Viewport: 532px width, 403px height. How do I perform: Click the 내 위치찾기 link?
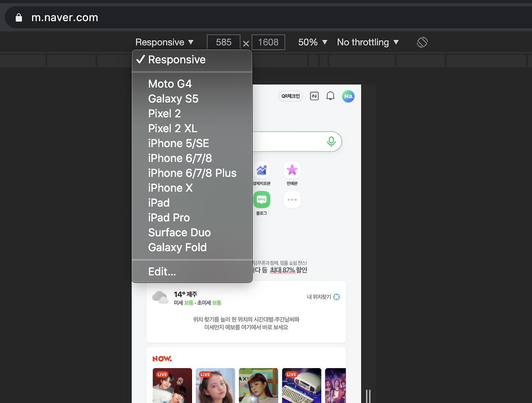(x=319, y=297)
